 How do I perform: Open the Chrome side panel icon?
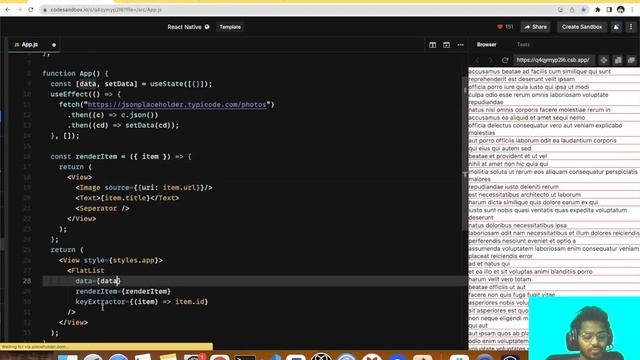coord(609,9)
